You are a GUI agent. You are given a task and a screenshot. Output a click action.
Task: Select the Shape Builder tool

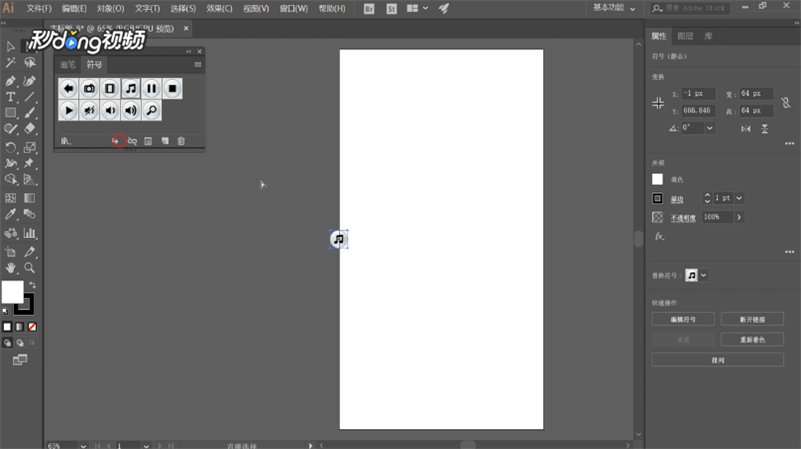tap(10, 179)
